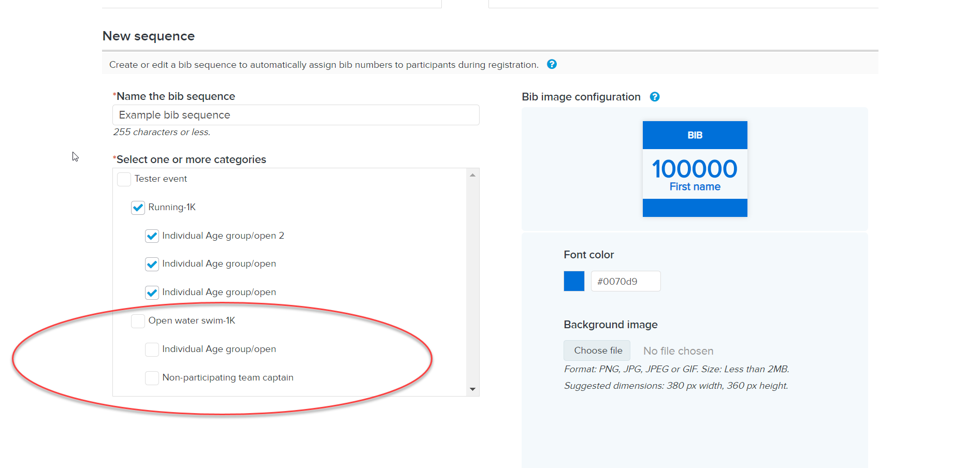Check Individual Age group/open under Open water swim

152,349
